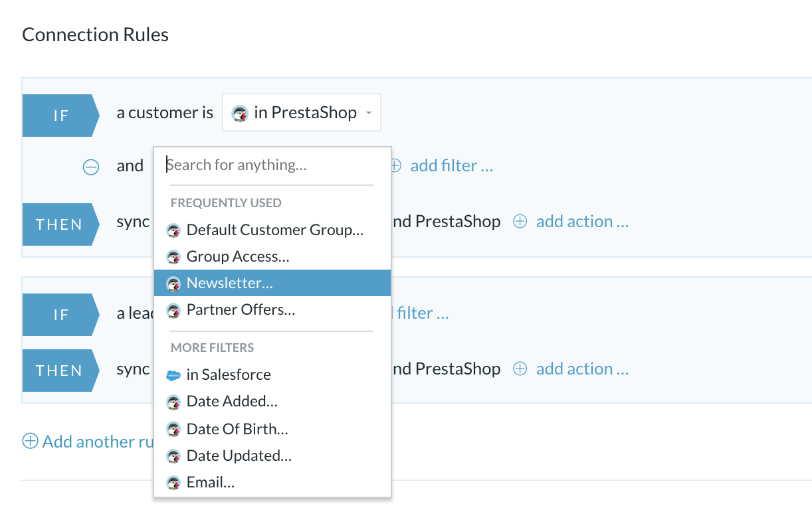Select Partner Offers filter option
This screenshot has height=506, width=812.
point(272,309)
